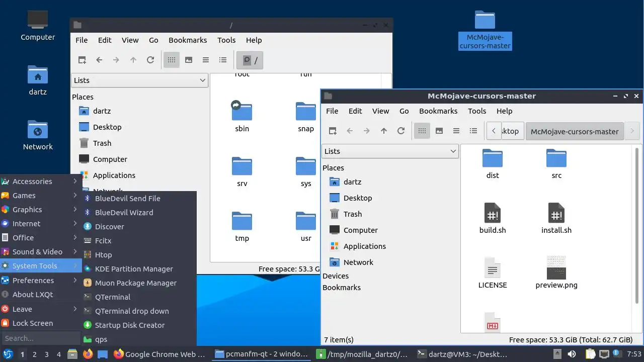Viewport: 644px width, 362px height.
Task: Open Go menu in root / window
Action: 153,40
